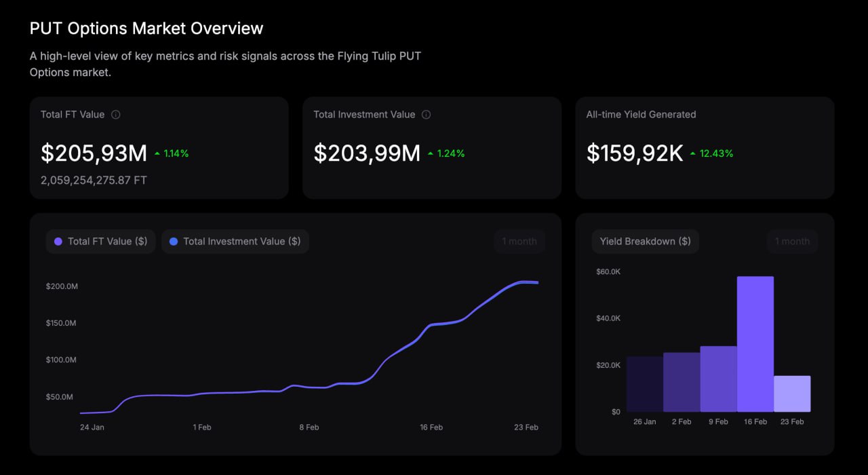Select the 9 Feb yield bar
The image size is (868, 475).
(x=718, y=379)
